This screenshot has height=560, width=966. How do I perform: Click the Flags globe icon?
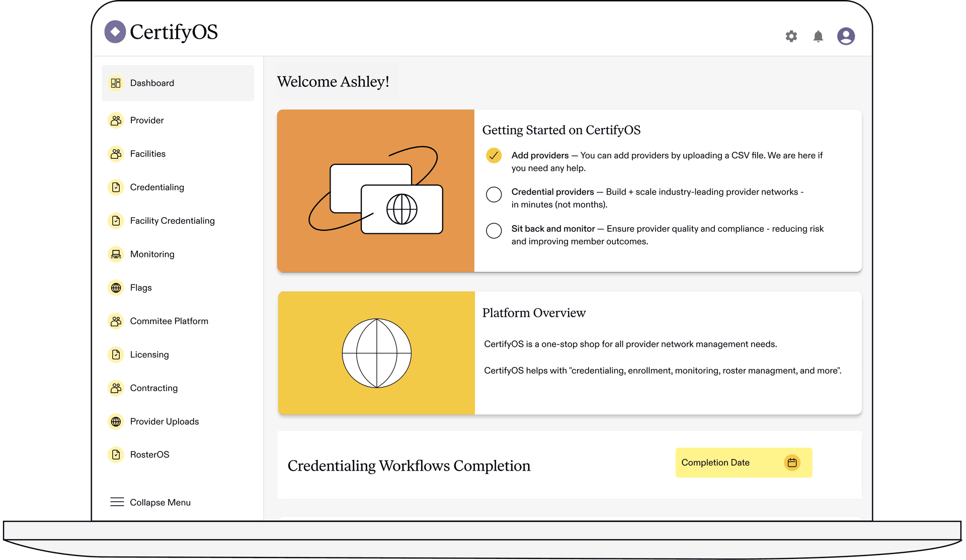116,288
